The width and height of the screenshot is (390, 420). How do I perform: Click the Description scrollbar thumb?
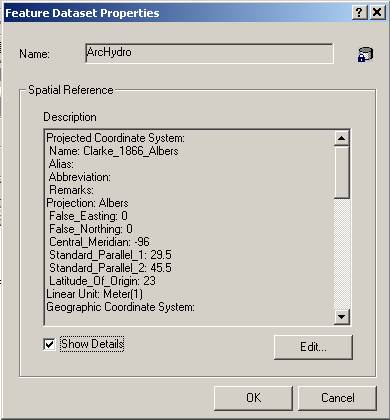pyautogui.click(x=342, y=172)
